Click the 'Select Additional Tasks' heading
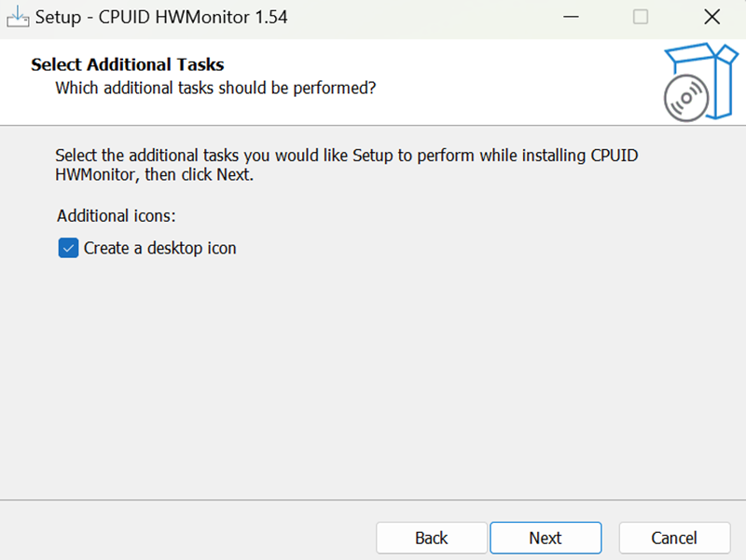Image resolution: width=746 pixels, height=560 pixels. pyautogui.click(x=128, y=64)
